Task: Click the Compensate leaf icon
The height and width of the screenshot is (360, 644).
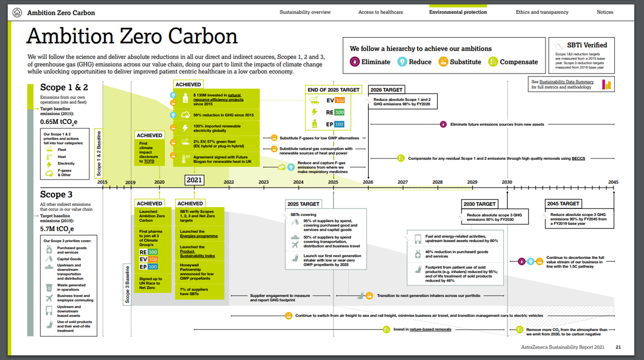Action: [x=493, y=62]
